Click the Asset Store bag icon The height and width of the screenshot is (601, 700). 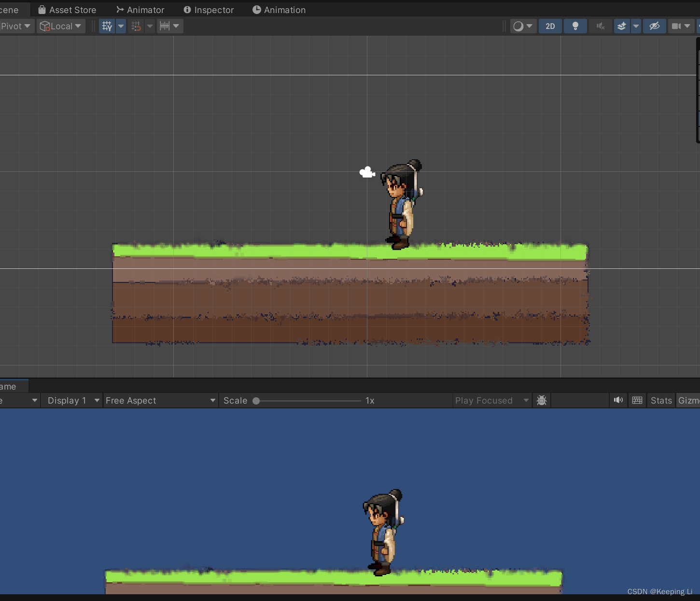[42, 10]
